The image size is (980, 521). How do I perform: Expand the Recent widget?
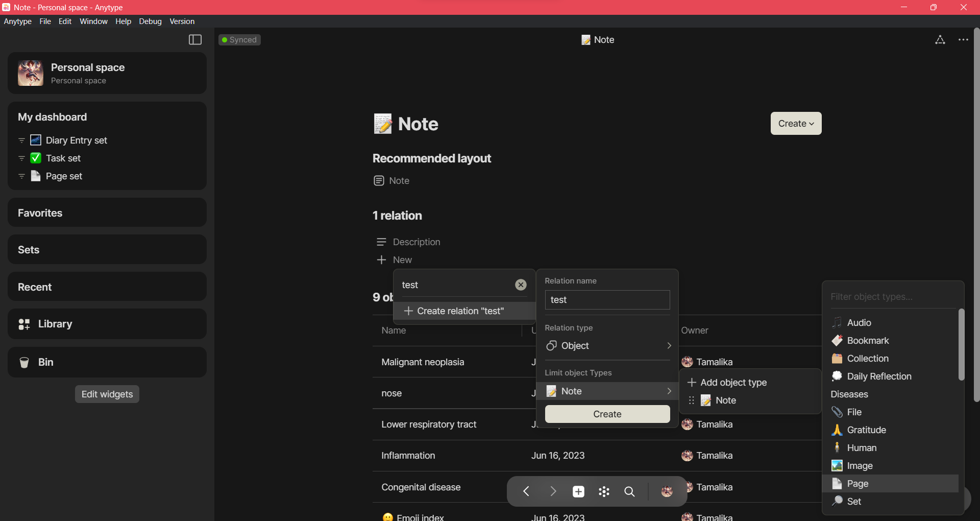tap(107, 287)
